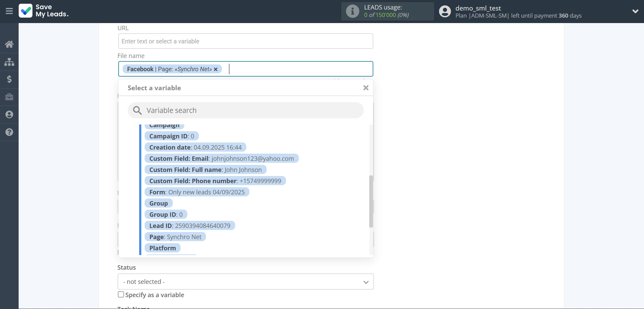
Task: Open the connections sitemap icon
Action: (9, 62)
